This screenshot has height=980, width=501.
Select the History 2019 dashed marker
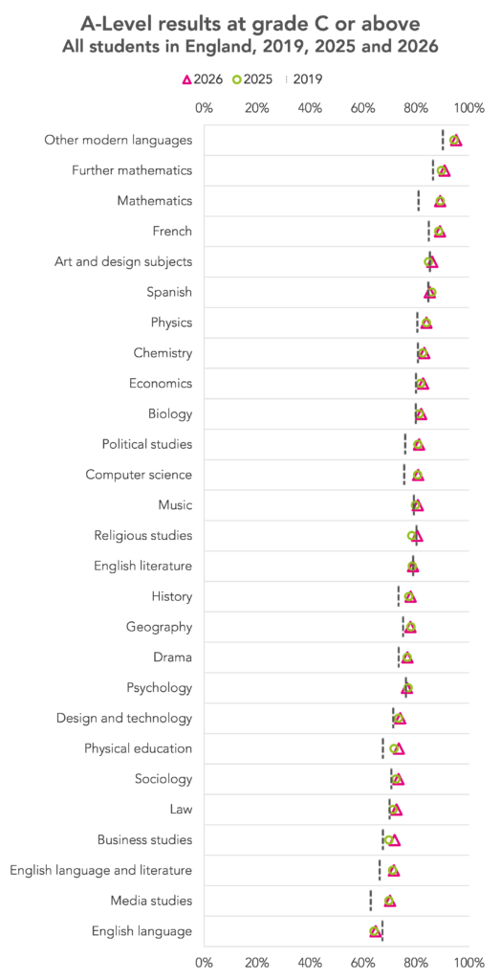[x=399, y=597]
